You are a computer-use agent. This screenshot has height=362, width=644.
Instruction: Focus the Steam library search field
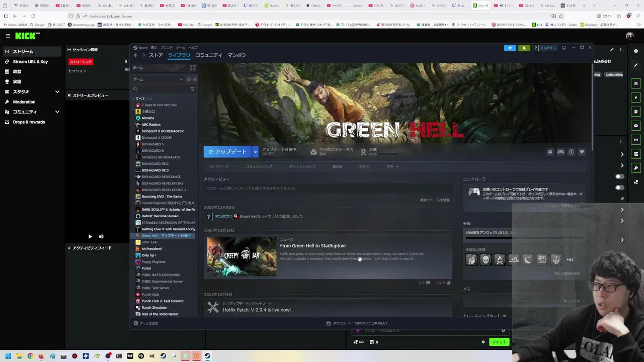pos(160,89)
